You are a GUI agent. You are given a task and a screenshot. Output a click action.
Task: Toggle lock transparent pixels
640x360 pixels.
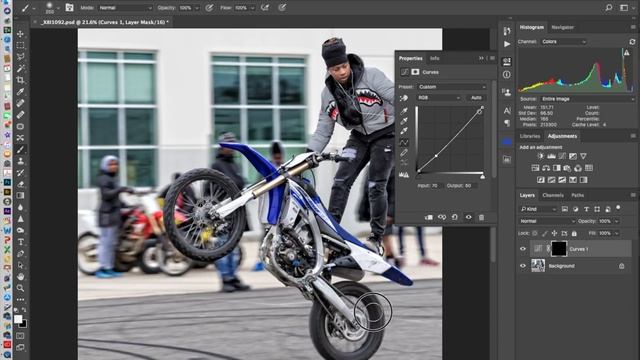[x=535, y=233]
